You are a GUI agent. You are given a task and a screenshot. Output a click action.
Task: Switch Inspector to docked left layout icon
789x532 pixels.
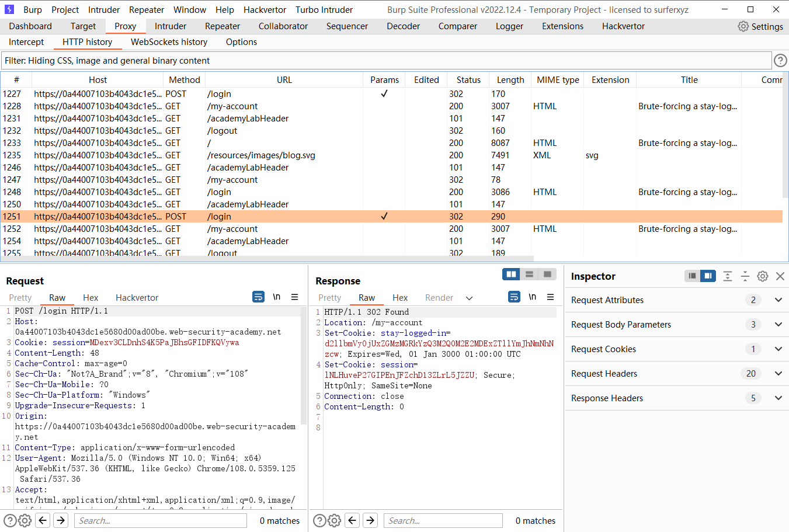692,276
